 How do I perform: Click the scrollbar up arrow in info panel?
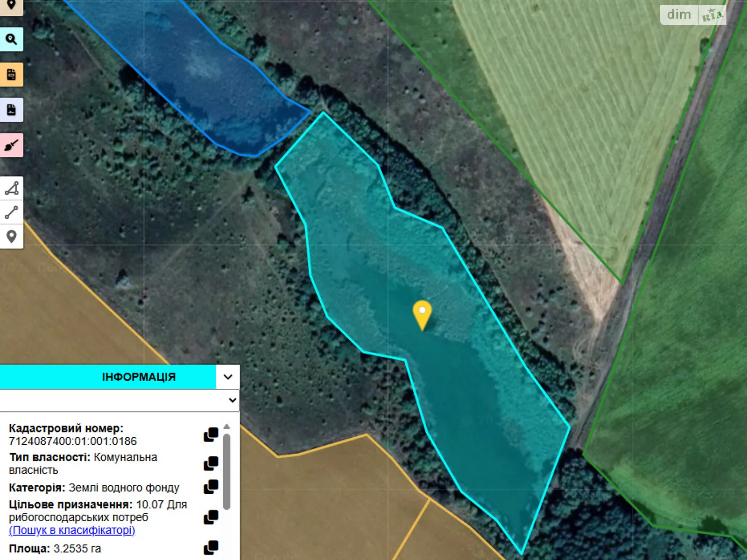tap(226, 427)
